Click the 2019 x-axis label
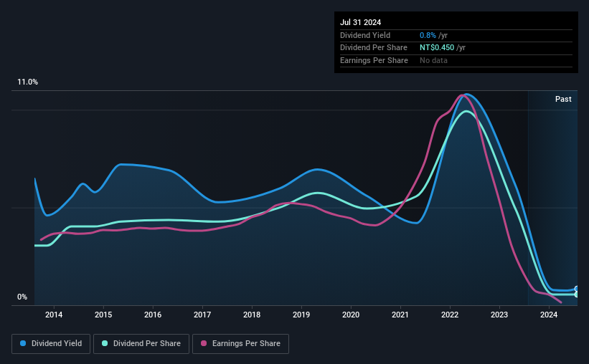This screenshot has width=589, height=364. [301, 315]
